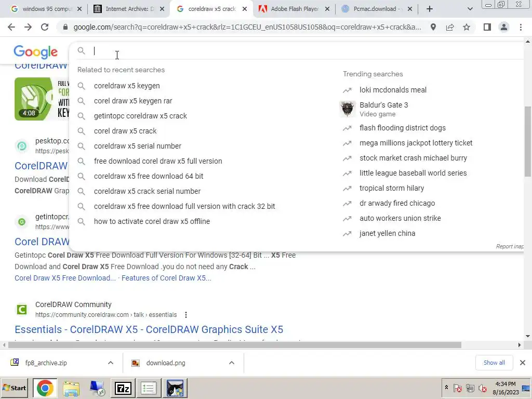
Task: Expand options for download.png download
Action: (x=232, y=363)
